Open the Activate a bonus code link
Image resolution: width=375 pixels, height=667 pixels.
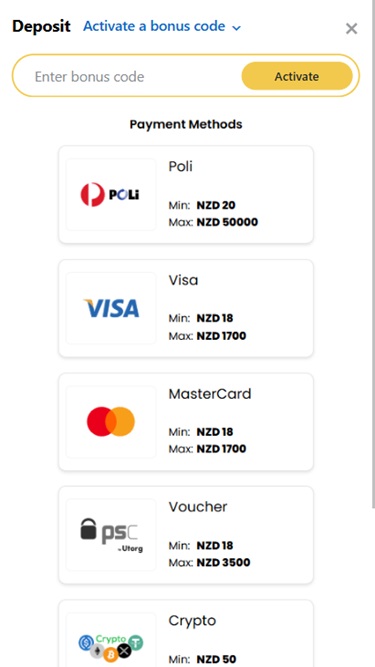(154, 26)
